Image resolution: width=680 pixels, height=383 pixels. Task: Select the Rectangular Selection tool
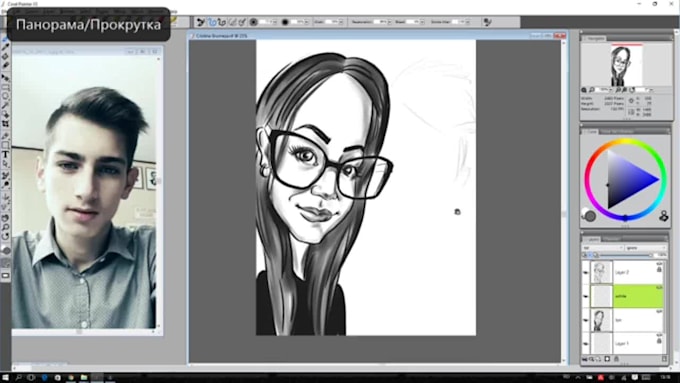click(x=6, y=87)
